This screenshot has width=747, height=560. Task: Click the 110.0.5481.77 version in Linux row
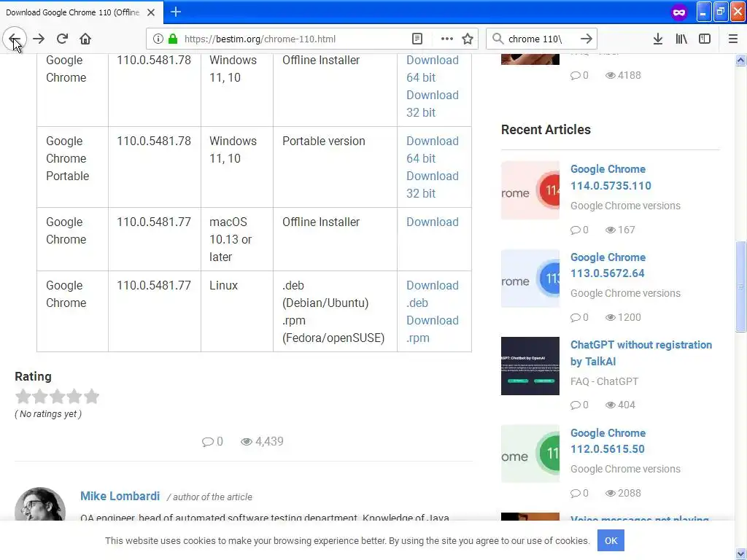pyautogui.click(x=154, y=285)
